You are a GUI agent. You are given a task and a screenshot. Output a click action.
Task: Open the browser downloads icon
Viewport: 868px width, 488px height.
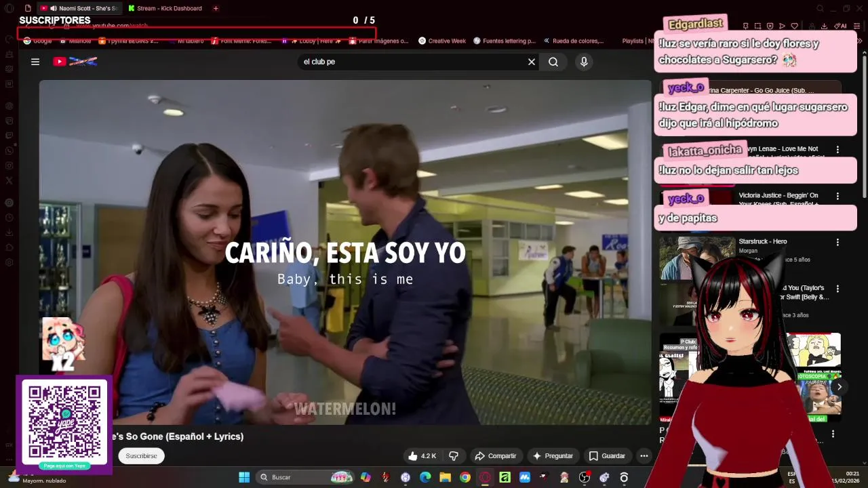[824, 26]
